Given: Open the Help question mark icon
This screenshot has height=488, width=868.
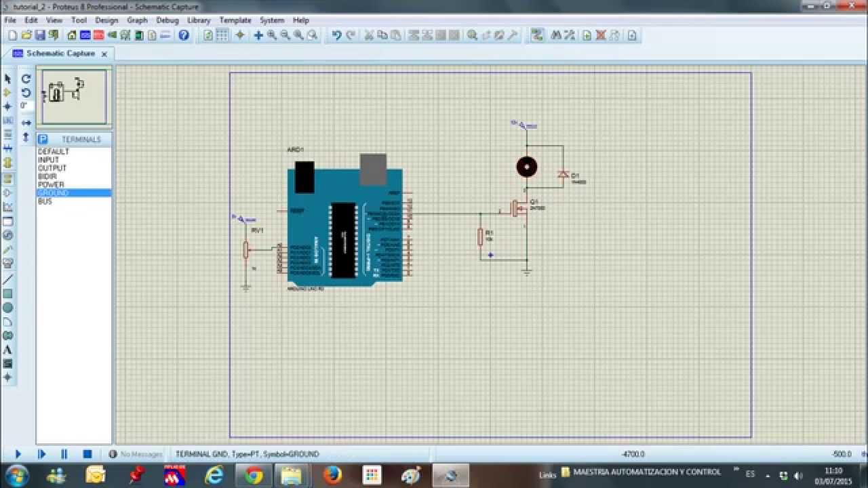Looking at the screenshot, I should pos(184,35).
